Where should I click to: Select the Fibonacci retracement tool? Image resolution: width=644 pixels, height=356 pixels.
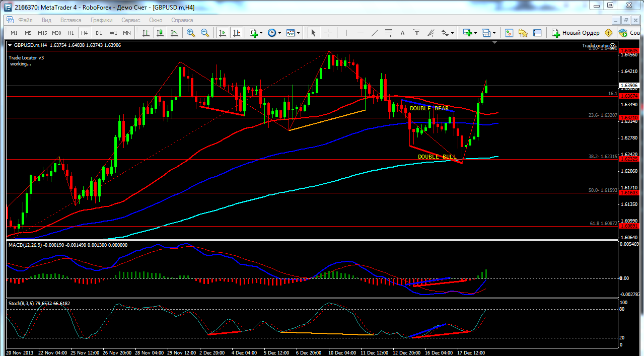[x=388, y=33]
